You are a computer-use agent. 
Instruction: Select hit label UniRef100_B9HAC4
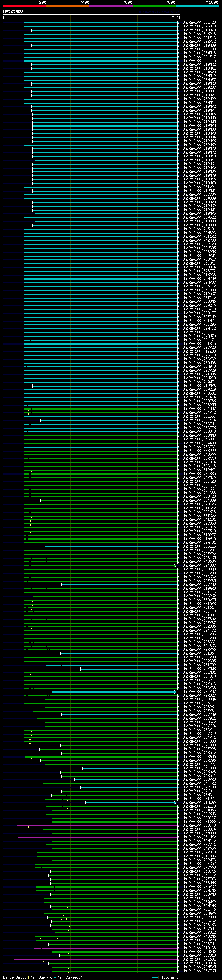point(199,267)
